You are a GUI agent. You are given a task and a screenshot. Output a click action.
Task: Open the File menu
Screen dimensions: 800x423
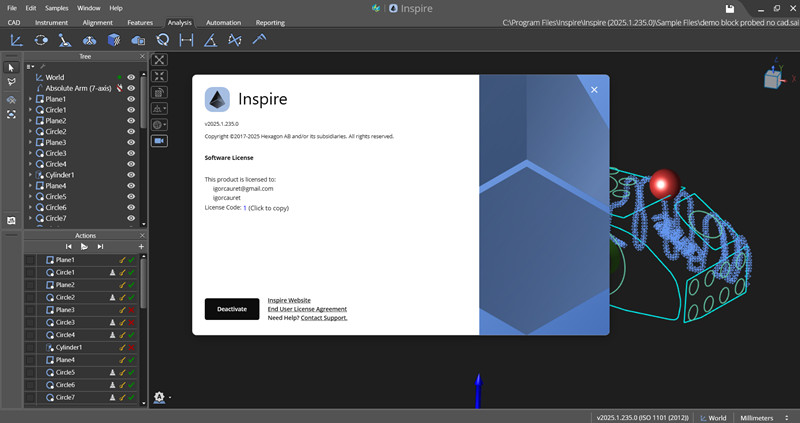pyautogui.click(x=12, y=8)
